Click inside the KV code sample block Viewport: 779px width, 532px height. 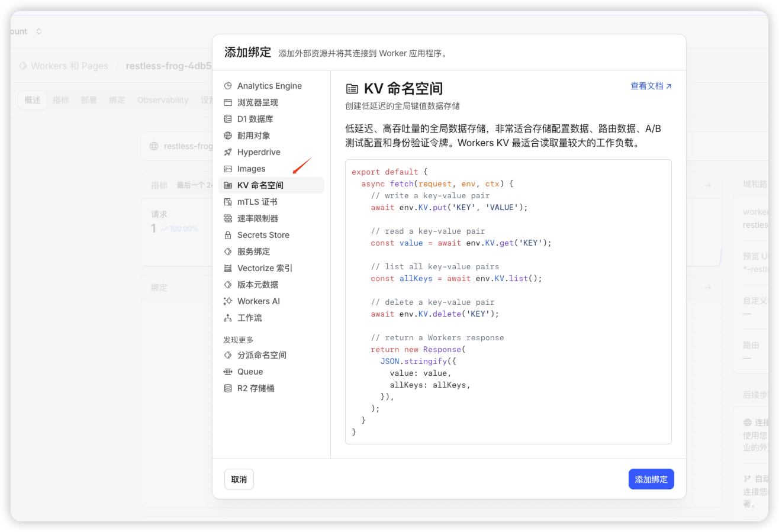click(508, 301)
